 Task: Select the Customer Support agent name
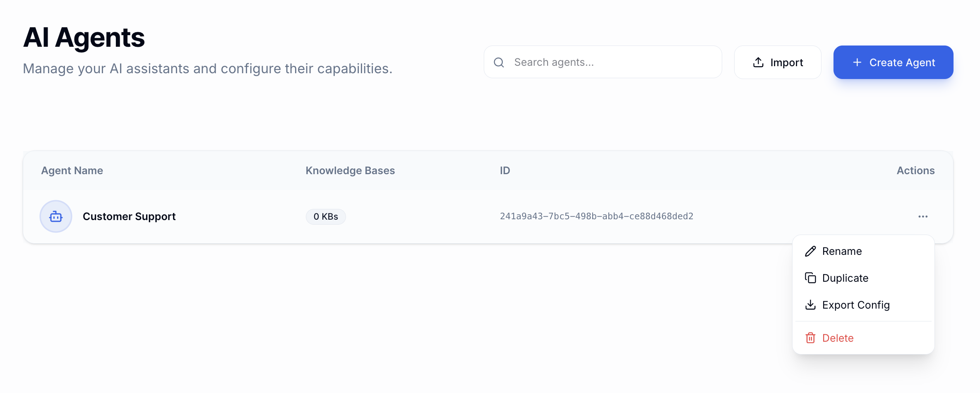point(129,216)
